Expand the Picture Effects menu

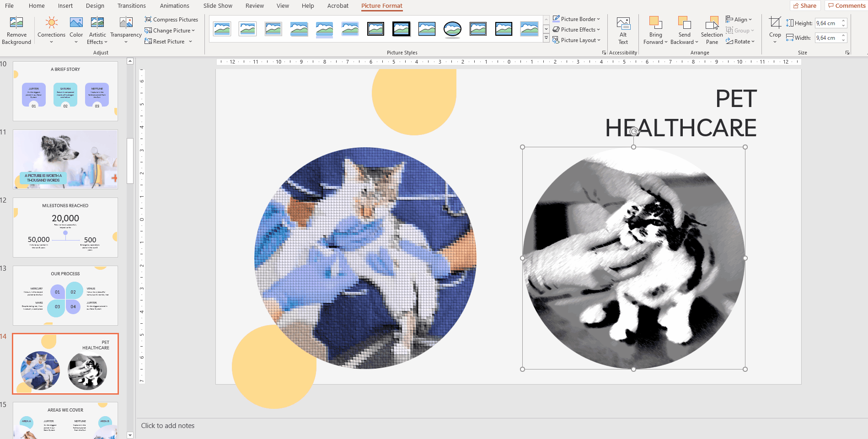577,30
